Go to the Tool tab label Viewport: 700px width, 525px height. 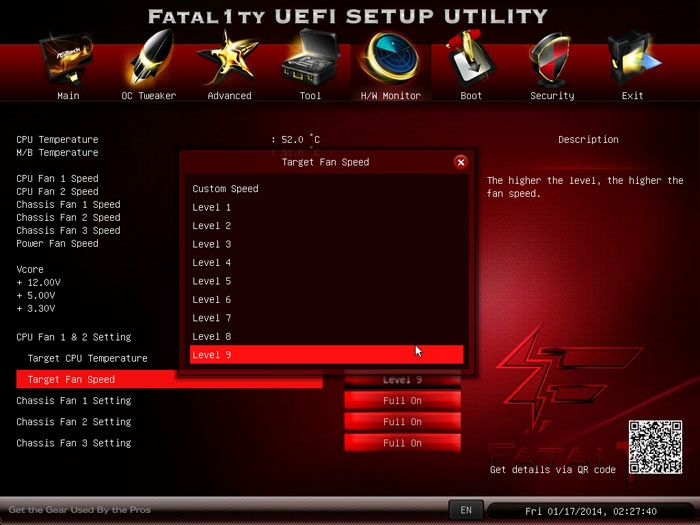(310, 96)
